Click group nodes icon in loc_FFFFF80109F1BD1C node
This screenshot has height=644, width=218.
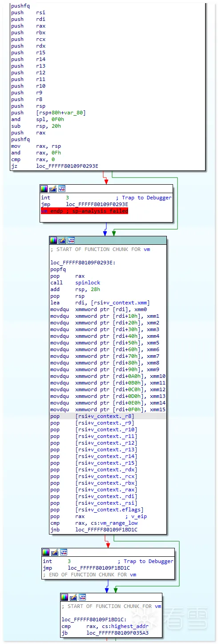tap(82, 597)
